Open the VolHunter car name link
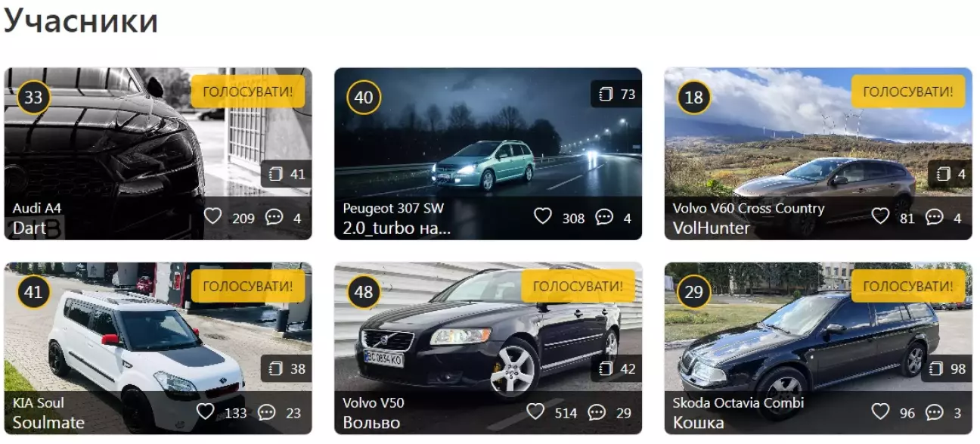The width and height of the screenshot is (980, 444). [712, 228]
